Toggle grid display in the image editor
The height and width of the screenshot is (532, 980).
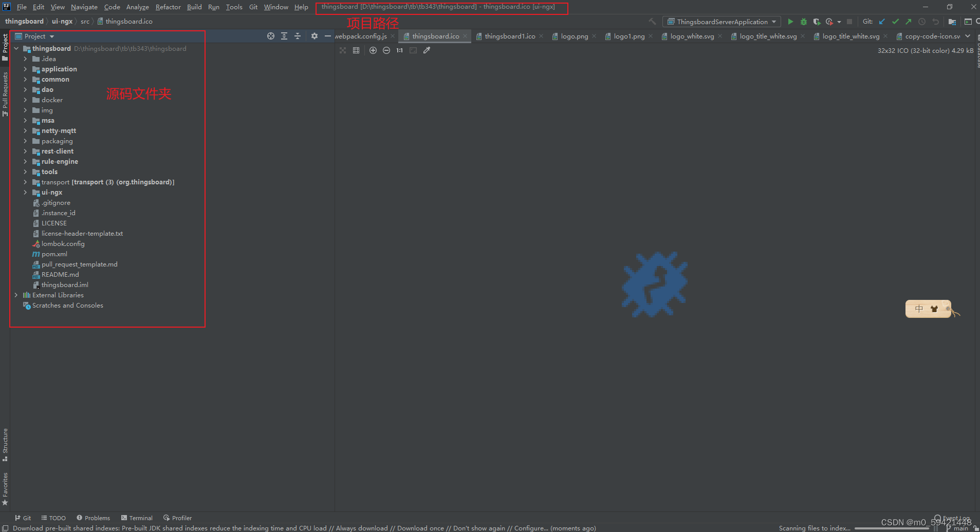point(356,50)
